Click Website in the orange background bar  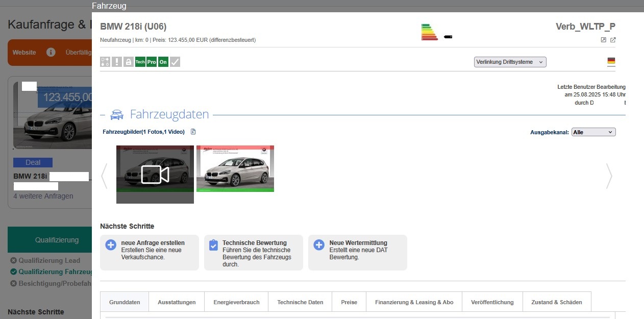click(24, 52)
